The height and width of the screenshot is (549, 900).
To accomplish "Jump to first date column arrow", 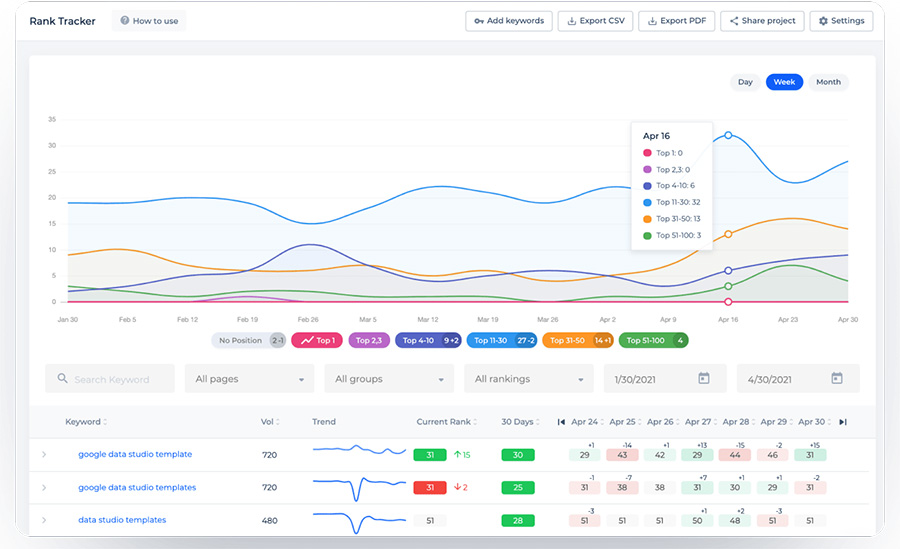I will (561, 422).
